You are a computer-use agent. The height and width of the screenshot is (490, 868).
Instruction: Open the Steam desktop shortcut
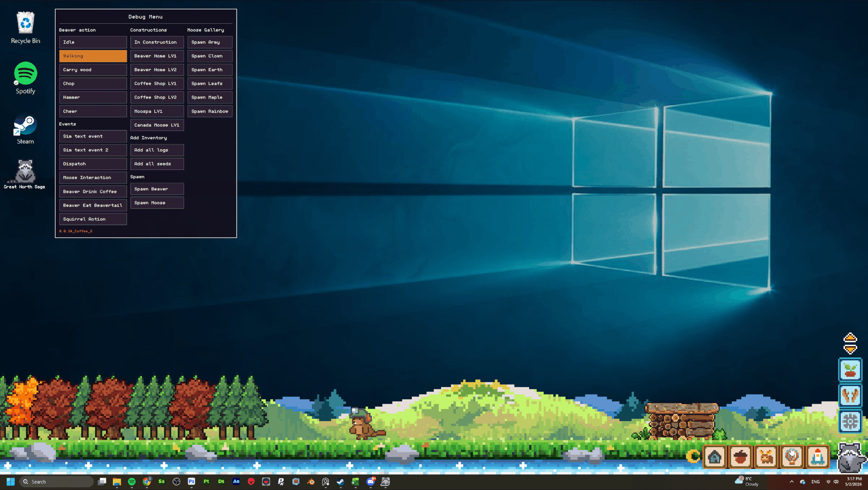(x=25, y=130)
